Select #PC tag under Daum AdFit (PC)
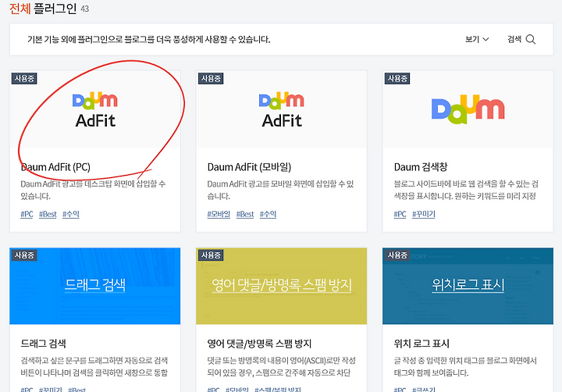The width and height of the screenshot is (562, 392). pyautogui.click(x=27, y=214)
